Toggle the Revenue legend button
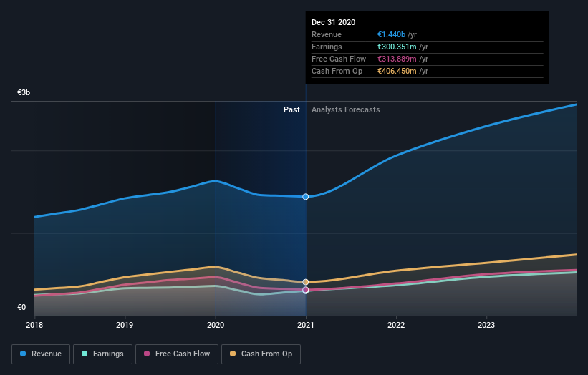Viewport: 588px width, 375px height. [41, 354]
